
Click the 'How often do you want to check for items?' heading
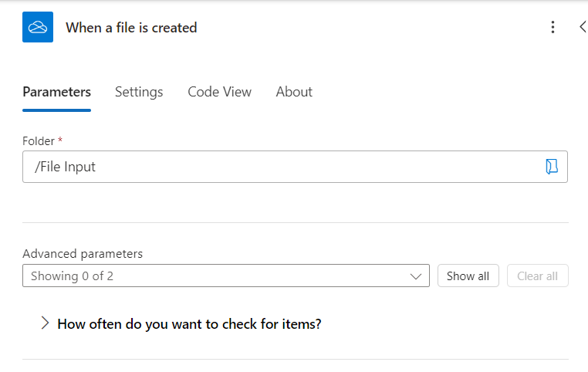click(189, 324)
